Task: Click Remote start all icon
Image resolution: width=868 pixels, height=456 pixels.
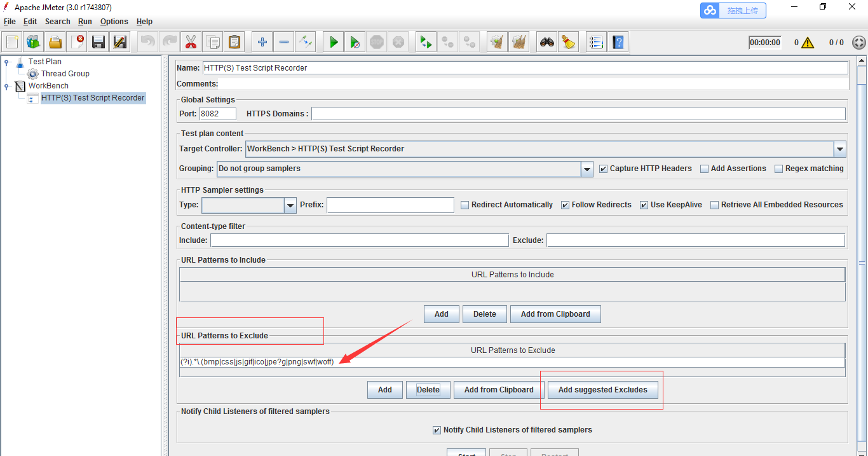Action: [x=426, y=42]
